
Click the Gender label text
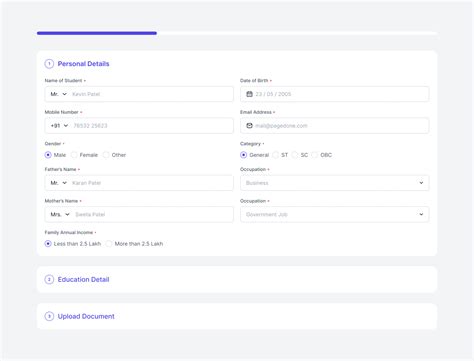53,144
